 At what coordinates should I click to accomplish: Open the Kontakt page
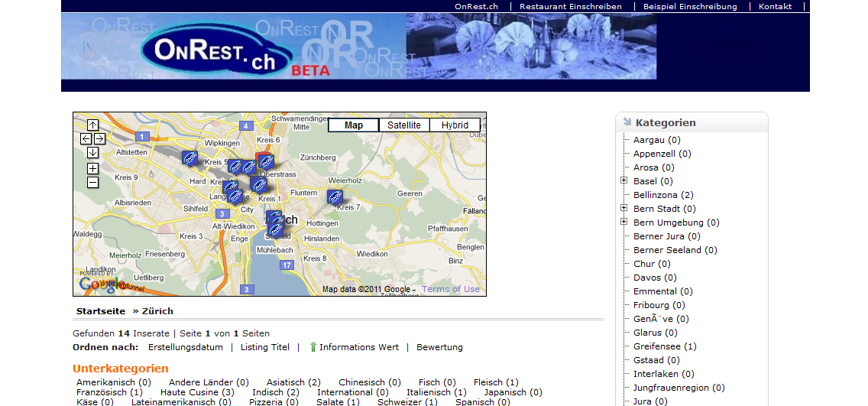pos(775,6)
